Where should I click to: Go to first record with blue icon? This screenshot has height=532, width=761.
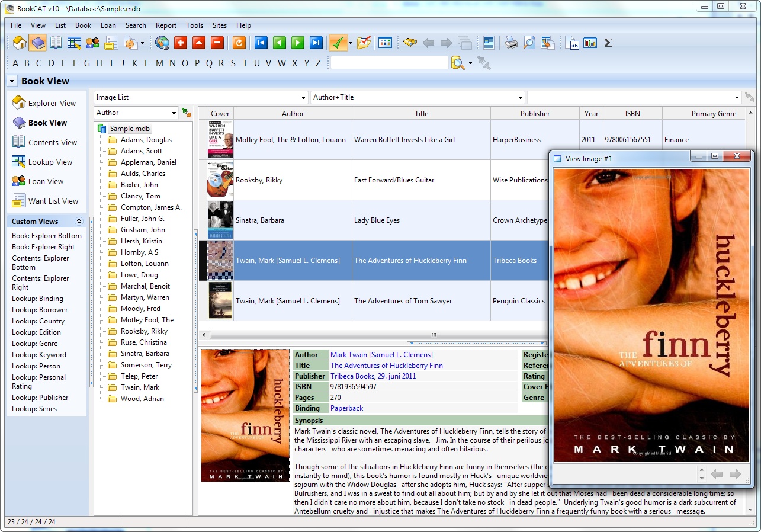point(261,43)
